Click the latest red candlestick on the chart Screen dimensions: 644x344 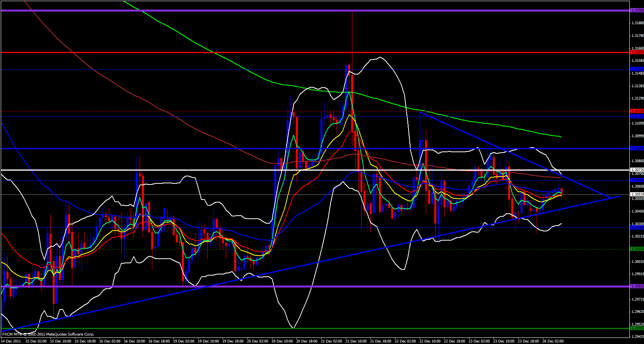(562, 191)
